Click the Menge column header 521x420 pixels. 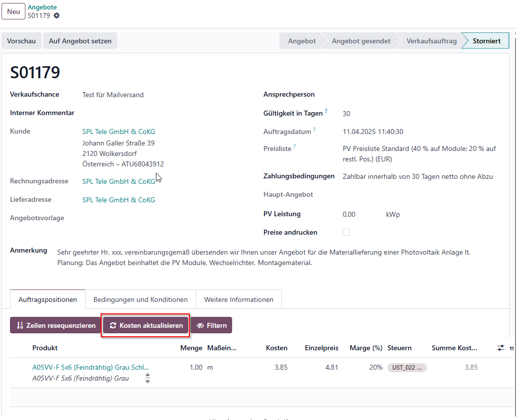tap(191, 348)
